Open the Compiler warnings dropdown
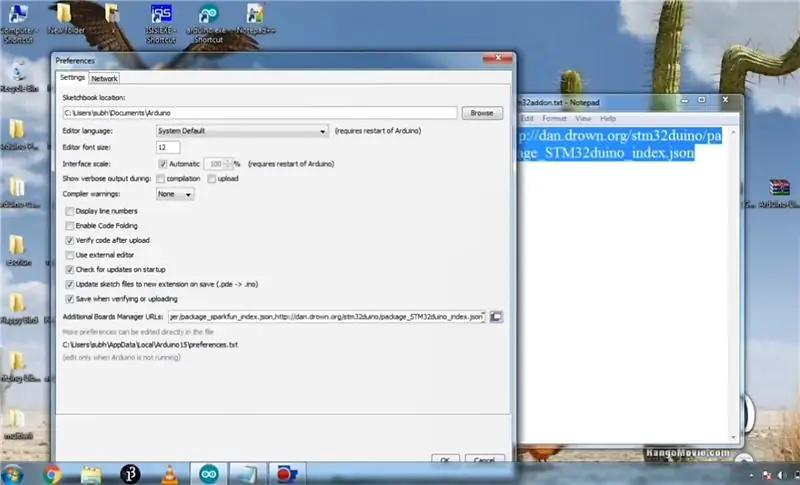This screenshot has width=800, height=485. (x=174, y=194)
